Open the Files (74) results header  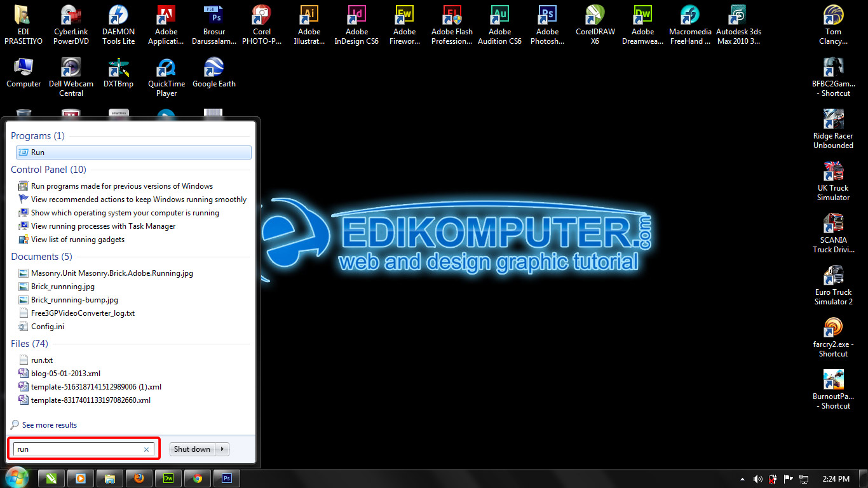tap(29, 344)
